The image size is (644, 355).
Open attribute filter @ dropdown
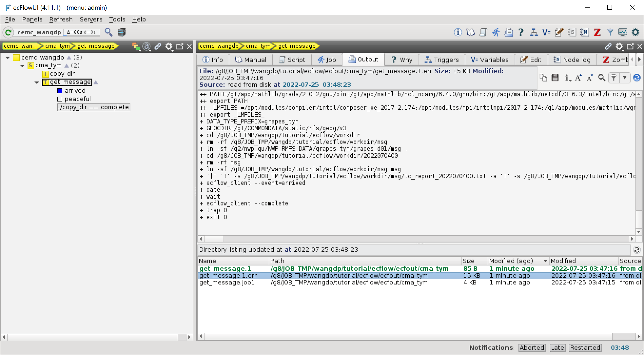tap(147, 47)
